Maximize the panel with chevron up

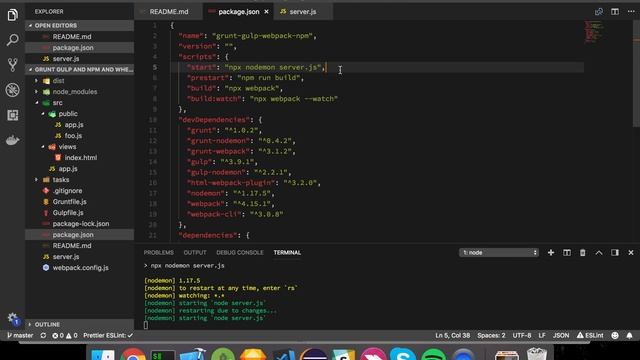pos(599,253)
